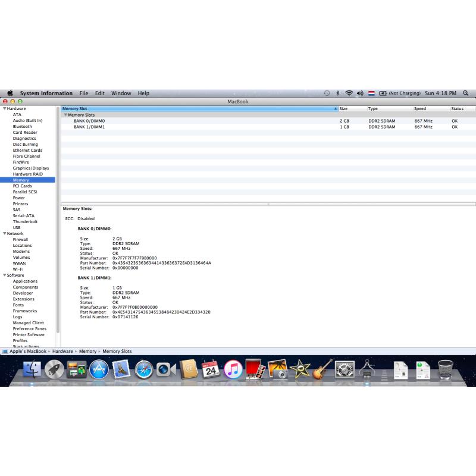Open the Help menu
476x476 pixels.
143,93
